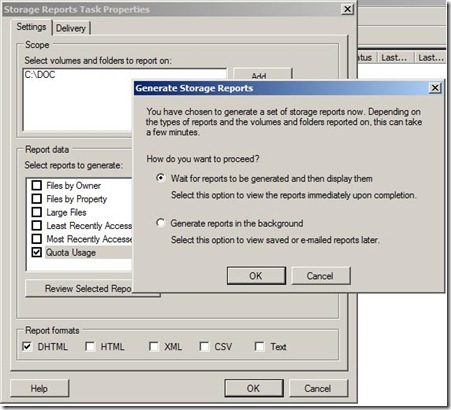Disable the DHTML report format
This screenshot has width=451, height=410.
[27, 346]
